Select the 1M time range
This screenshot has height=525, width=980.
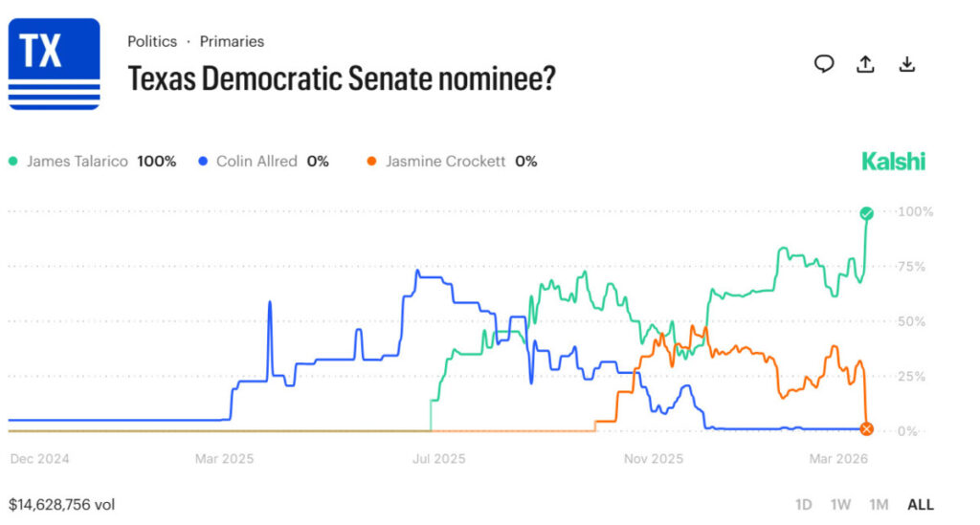[x=879, y=504]
